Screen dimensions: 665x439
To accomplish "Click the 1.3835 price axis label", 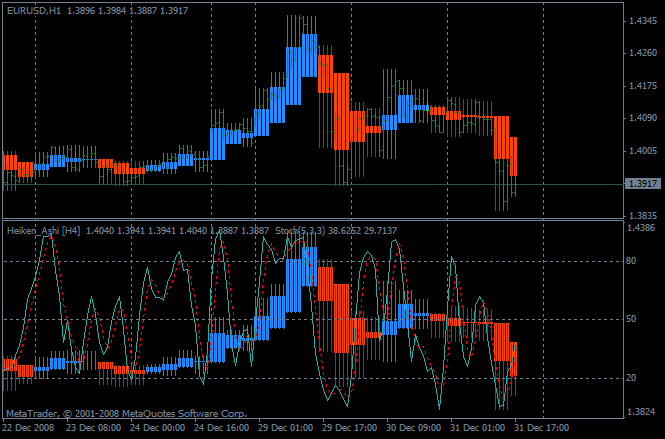I will pos(643,215).
